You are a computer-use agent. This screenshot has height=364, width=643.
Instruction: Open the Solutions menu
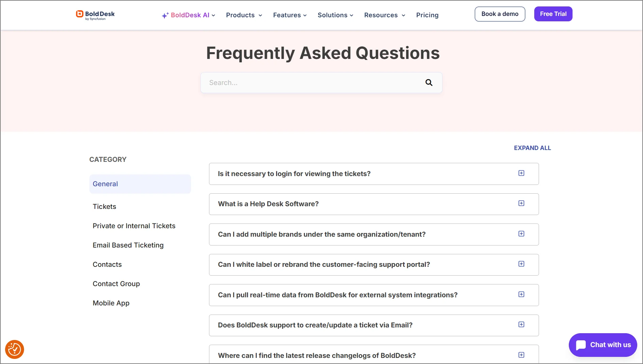[x=335, y=15]
